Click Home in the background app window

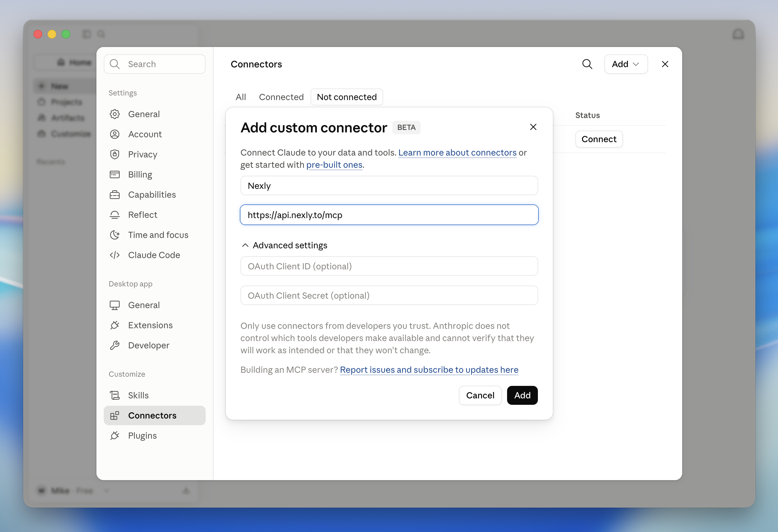point(74,62)
